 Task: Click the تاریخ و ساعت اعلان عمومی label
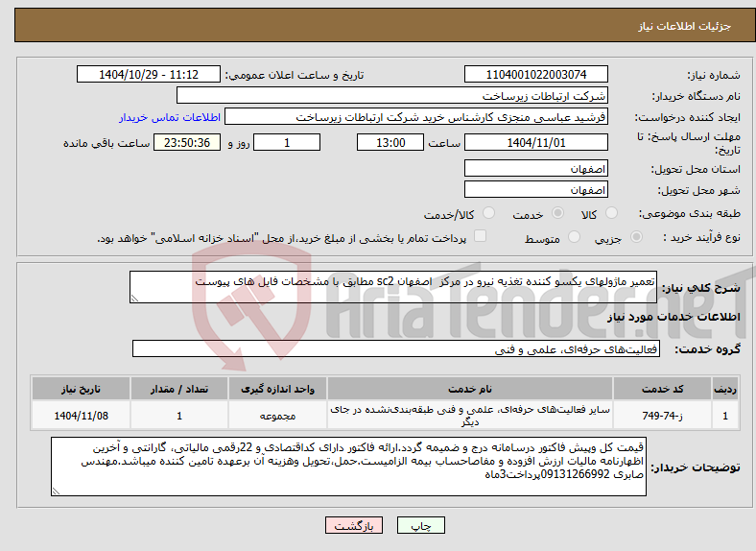tap(295, 75)
